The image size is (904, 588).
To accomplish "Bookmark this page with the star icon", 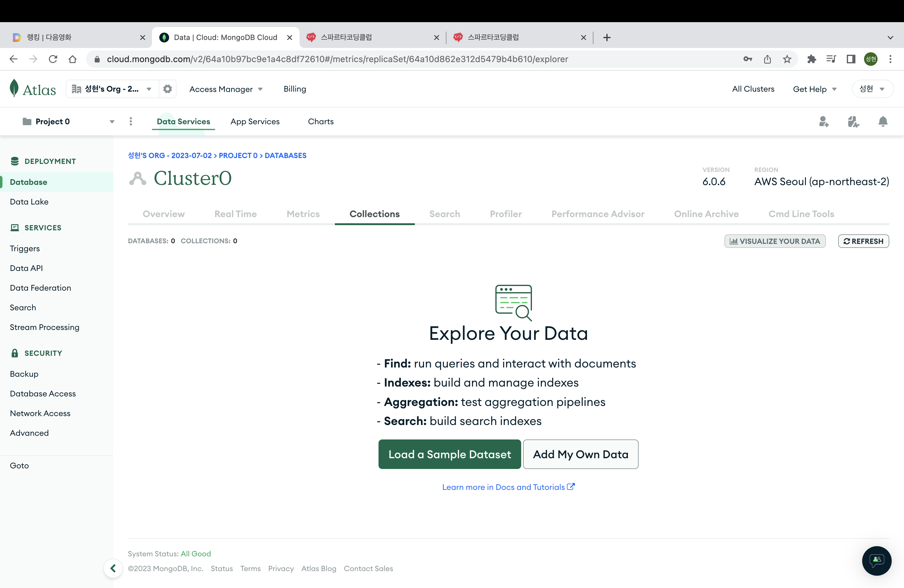I will [x=787, y=59].
